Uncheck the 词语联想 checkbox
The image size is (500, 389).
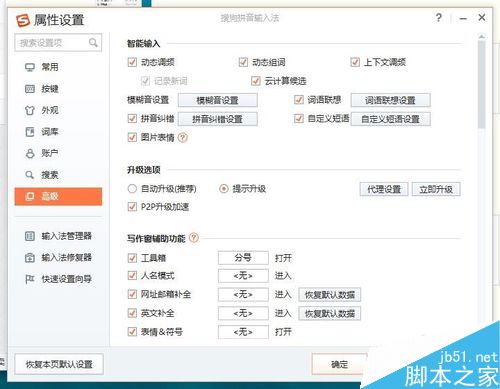pyautogui.click(x=298, y=100)
